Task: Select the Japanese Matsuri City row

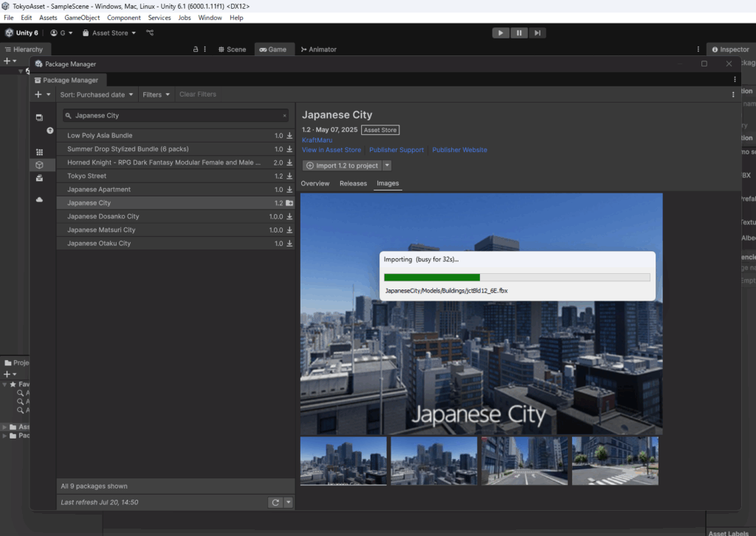Action: (176, 230)
